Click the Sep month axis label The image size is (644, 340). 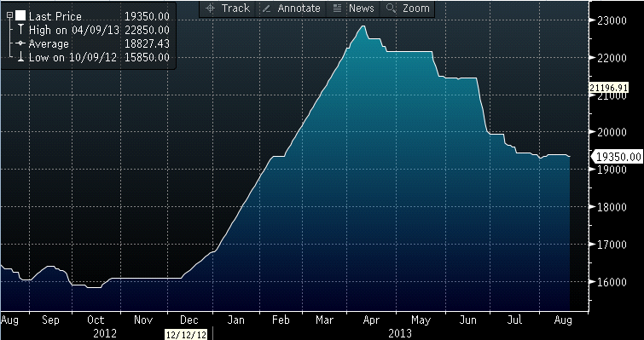pyautogui.click(x=50, y=320)
